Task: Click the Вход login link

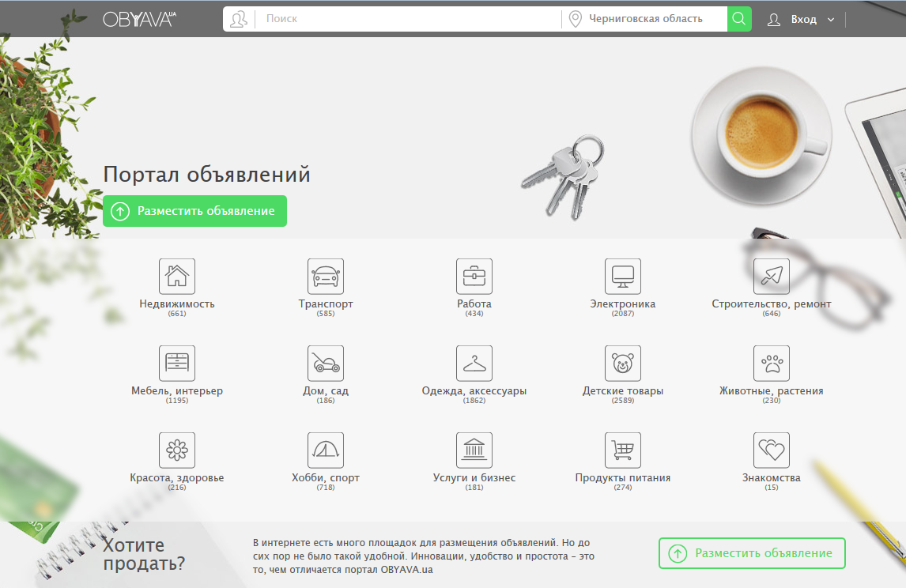Action: 804,20
